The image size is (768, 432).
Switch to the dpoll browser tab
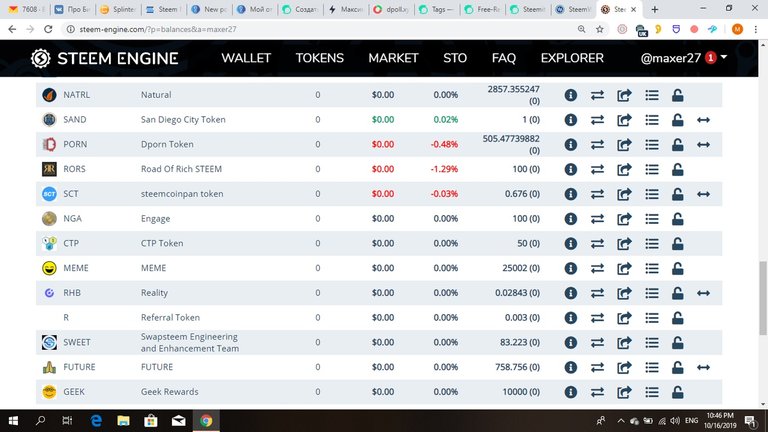pyautogui.click(x=391, y=9)
